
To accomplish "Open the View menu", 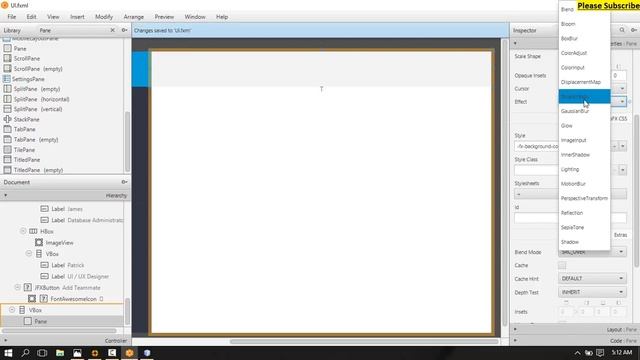I will pyautogui.click(x=53, y=17).
